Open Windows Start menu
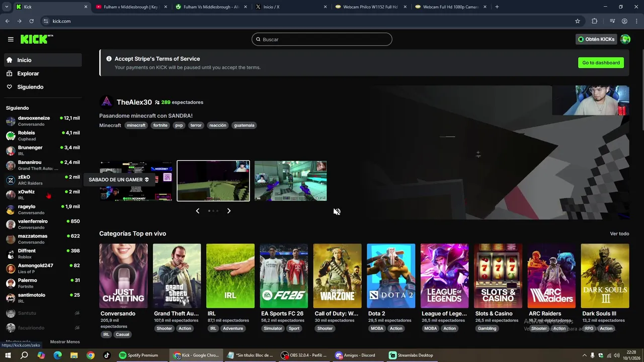This screenshot has height=362, width=644. click(x=9, y=355)
